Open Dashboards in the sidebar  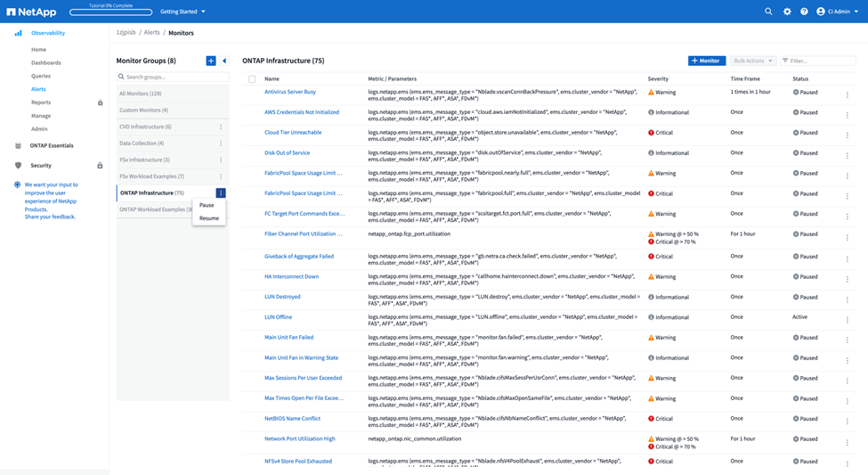click(x=46, y=63)
